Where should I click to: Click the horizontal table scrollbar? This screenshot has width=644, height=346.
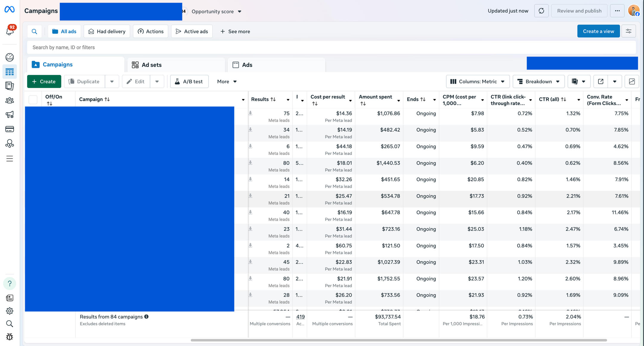[x=399, y=340]
